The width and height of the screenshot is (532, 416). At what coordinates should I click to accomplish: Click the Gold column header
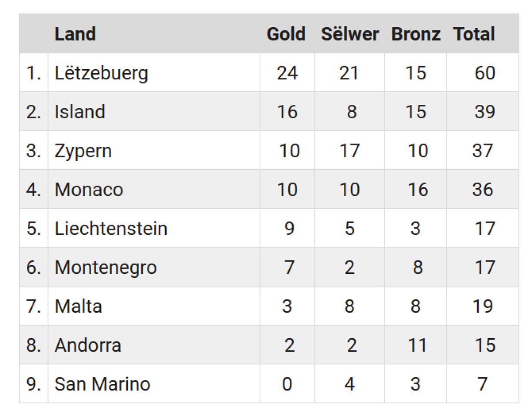(286, 34)
